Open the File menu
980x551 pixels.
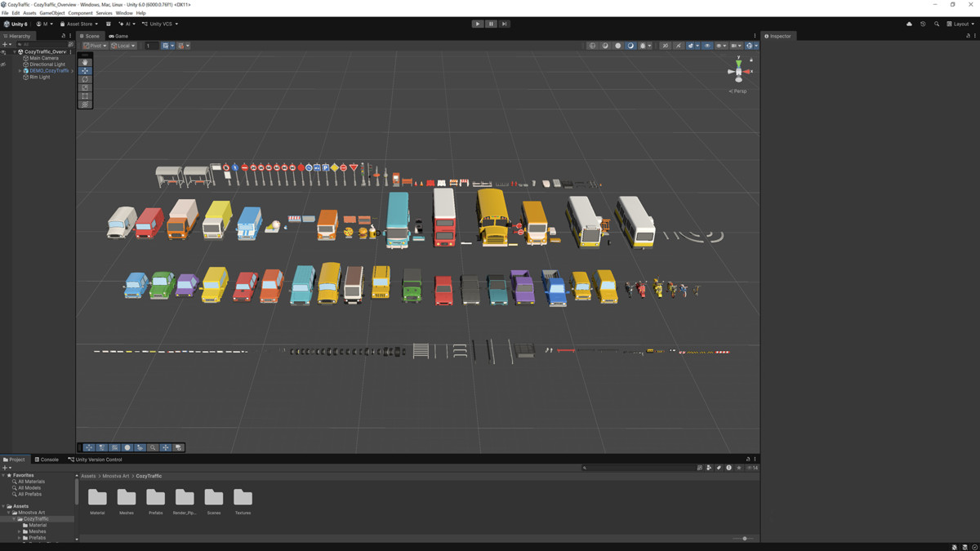(5, 13)
